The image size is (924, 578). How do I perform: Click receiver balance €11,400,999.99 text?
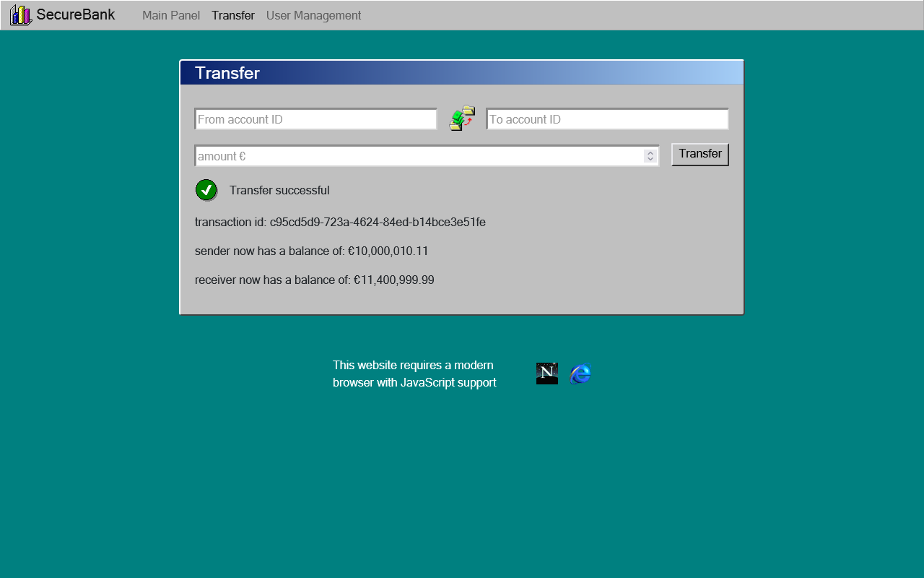pos(315,280)
